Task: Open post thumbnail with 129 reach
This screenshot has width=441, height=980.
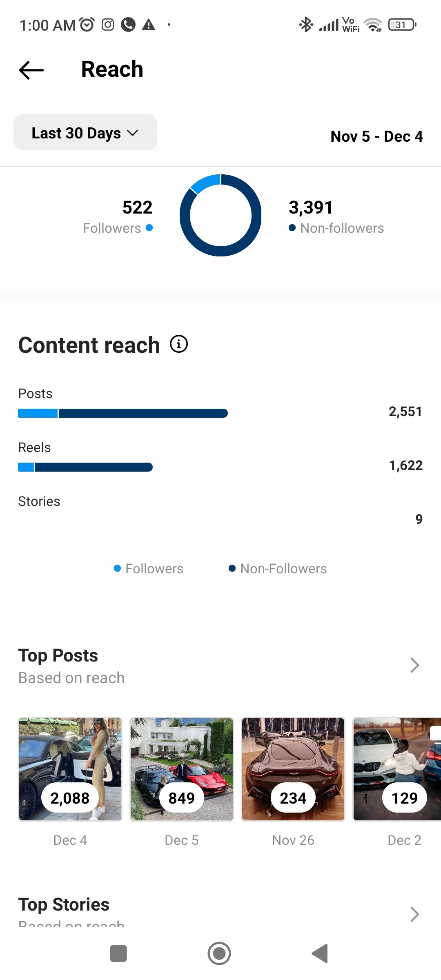Action: point(397,769)
